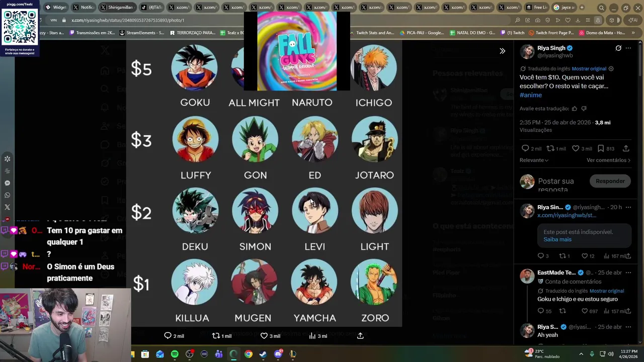Switch to the Free Li... browser tab
This screenshot has height=362, width=644.
[537, 8]
